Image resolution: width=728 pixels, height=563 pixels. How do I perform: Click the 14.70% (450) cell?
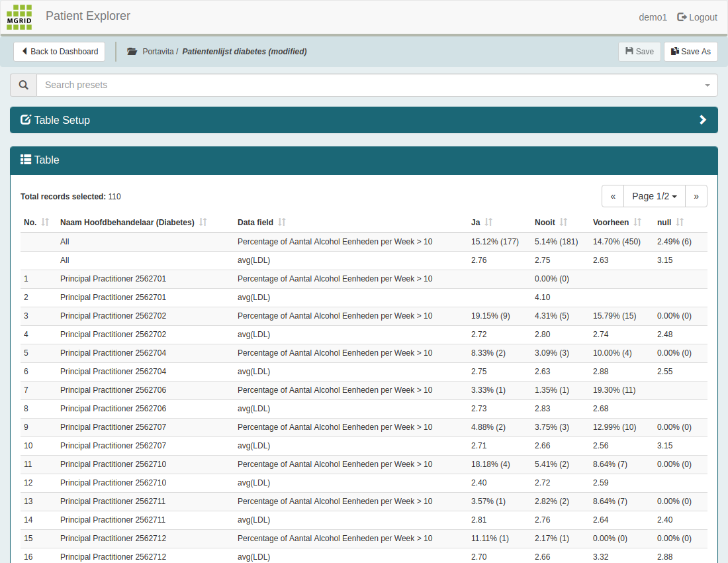(x=617, y=242)
